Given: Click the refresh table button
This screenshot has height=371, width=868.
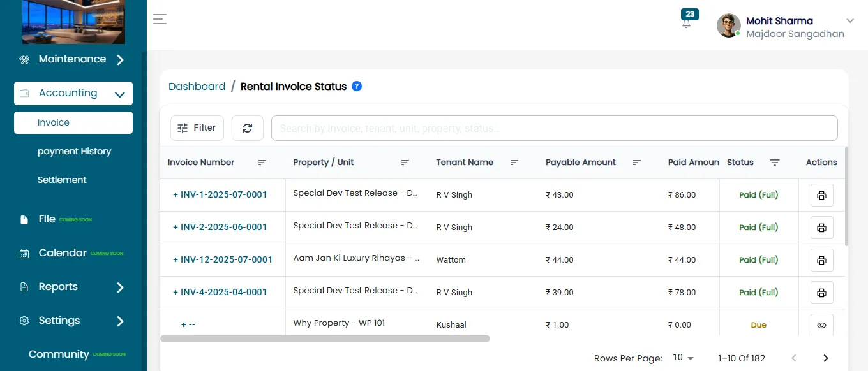Looking at the screenshot, I should [248, 128].
